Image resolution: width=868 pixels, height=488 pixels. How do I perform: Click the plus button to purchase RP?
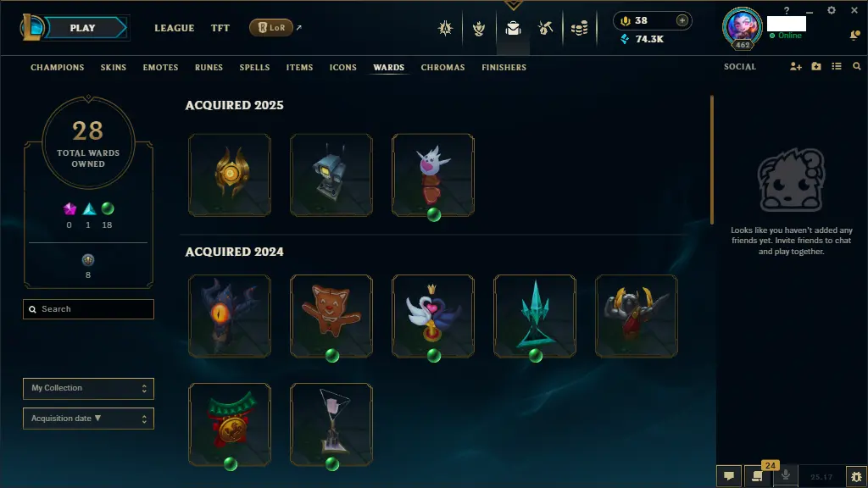tap(682, 20)
